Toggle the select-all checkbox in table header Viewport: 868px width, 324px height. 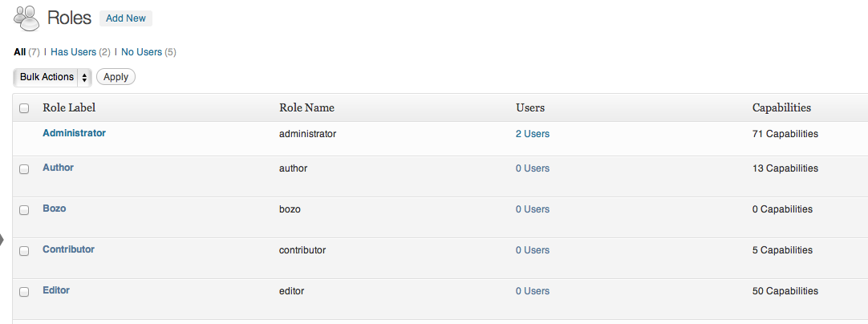coord(24,108)
